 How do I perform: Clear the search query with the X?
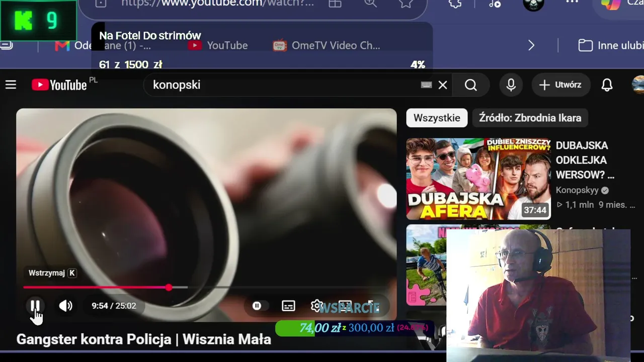[x=443, y=85]
